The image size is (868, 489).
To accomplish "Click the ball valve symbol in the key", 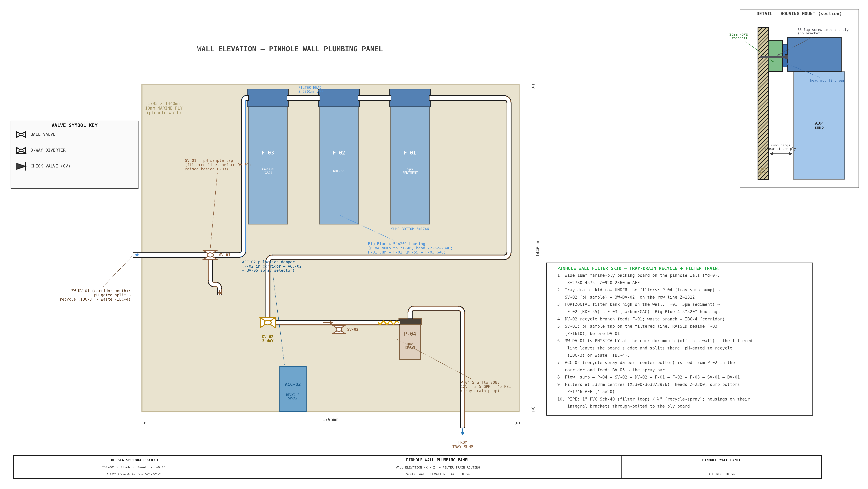I will (x=21, y=135).
